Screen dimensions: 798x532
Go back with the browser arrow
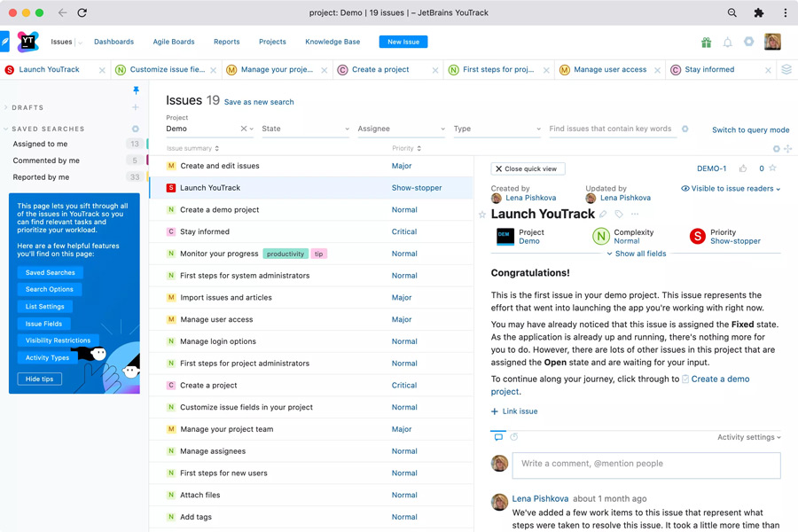[62, 12]
